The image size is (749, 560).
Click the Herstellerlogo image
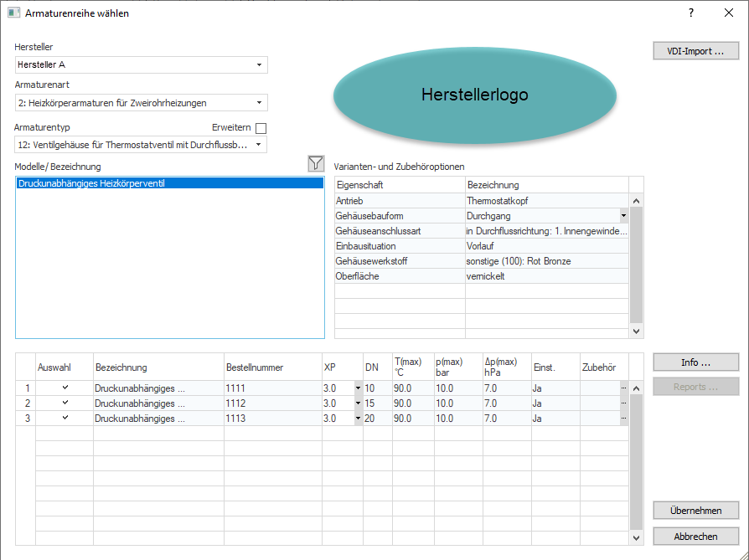pyautogui.click(x=475, y=95)
